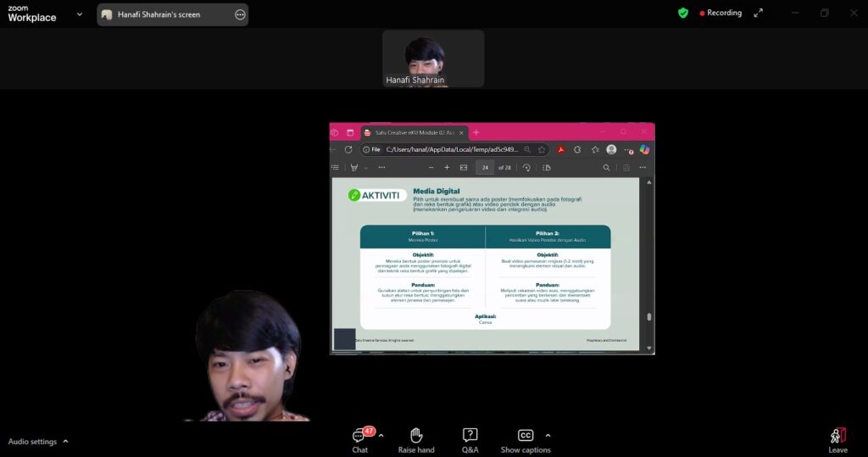Expand captions options caret
The image size is (868, 457).
548,436
